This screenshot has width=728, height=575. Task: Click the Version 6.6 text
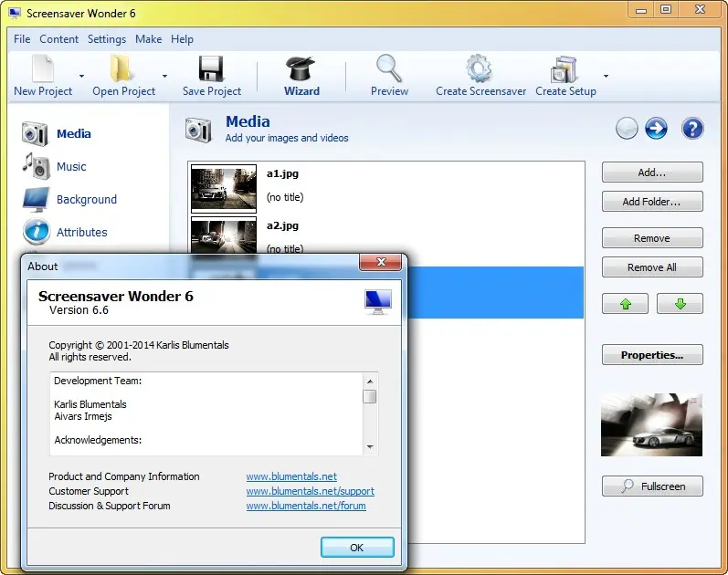(x=79, y=310)
